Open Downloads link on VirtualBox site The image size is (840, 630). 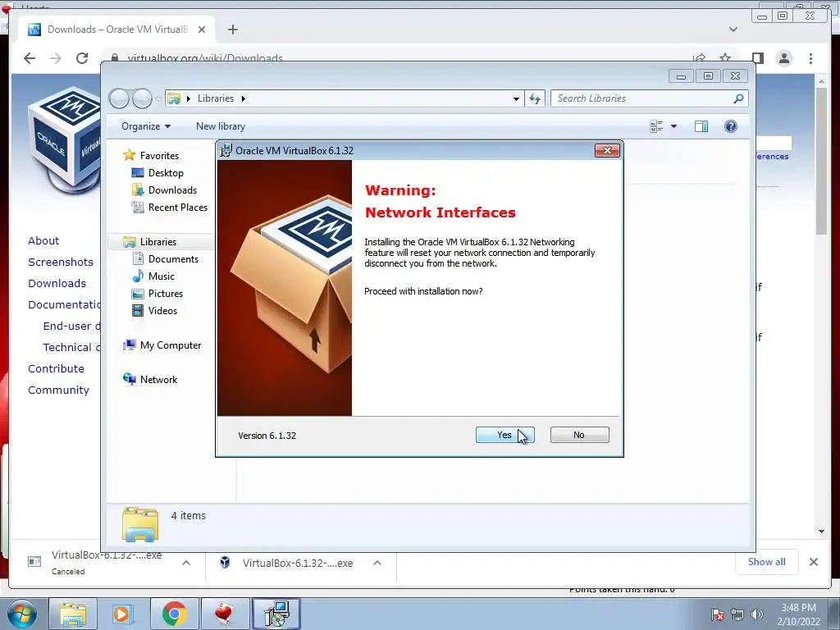pyautogui.click(x=57, y=283)
